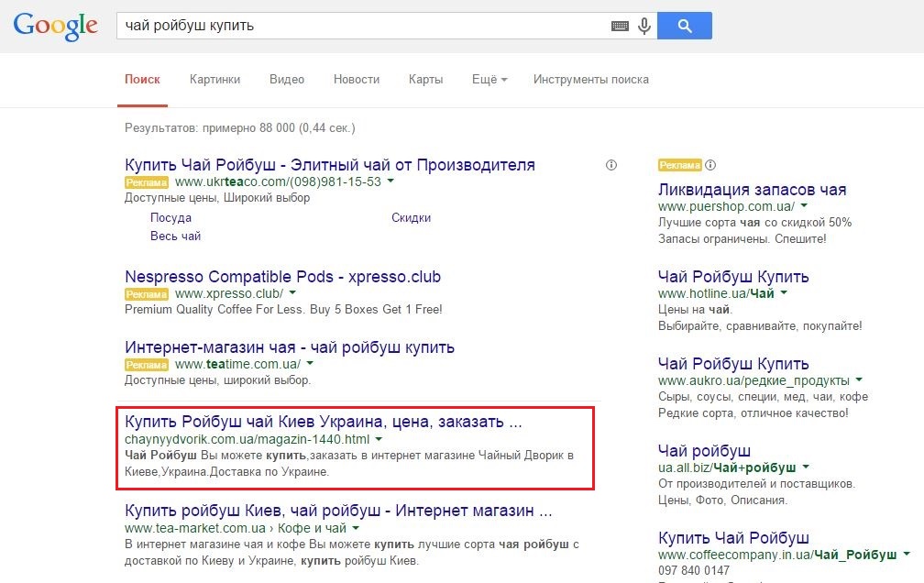This screenshot has width=924, height=583.
Task: Open the result Купить Чай Ройбуш - Элитный чай
Action: tap(330, 165)
